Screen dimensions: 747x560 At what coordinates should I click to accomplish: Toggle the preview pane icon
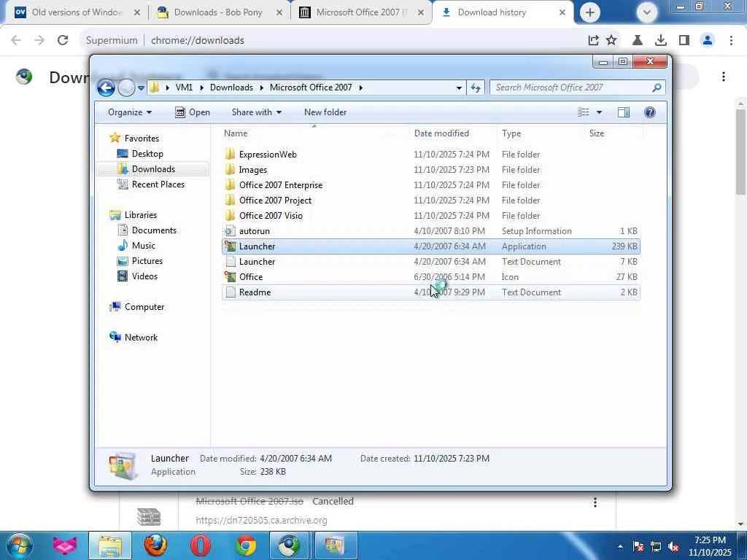click(x=624, y=112)
